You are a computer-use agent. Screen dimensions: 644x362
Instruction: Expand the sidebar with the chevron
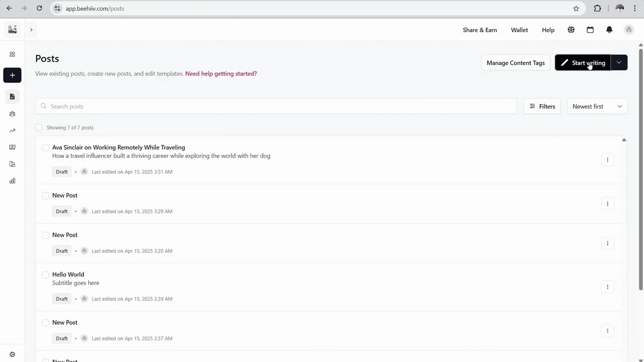(x=31, y=30)
